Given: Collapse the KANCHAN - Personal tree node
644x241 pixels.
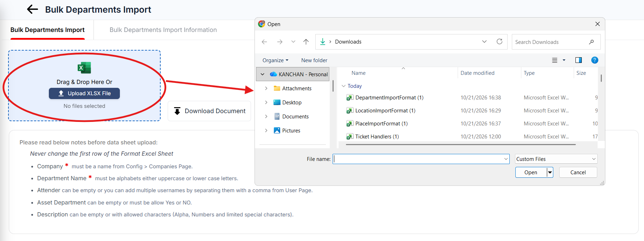Looking at the screenshot, I should click(262, 74).
